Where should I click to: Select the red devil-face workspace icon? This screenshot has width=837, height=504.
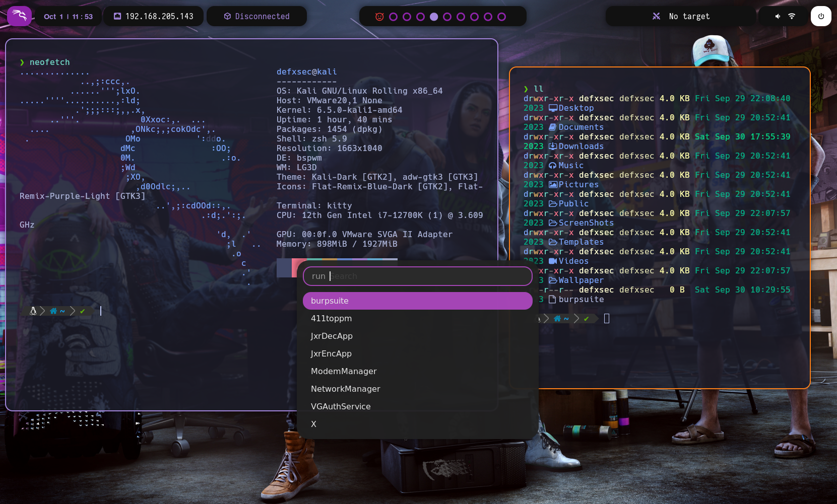(379, 17)
